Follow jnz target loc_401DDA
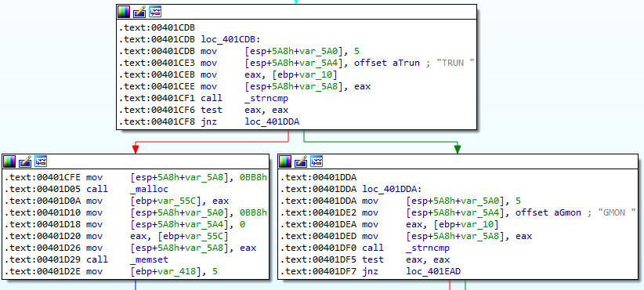644x290 pixels. point(273,122)
